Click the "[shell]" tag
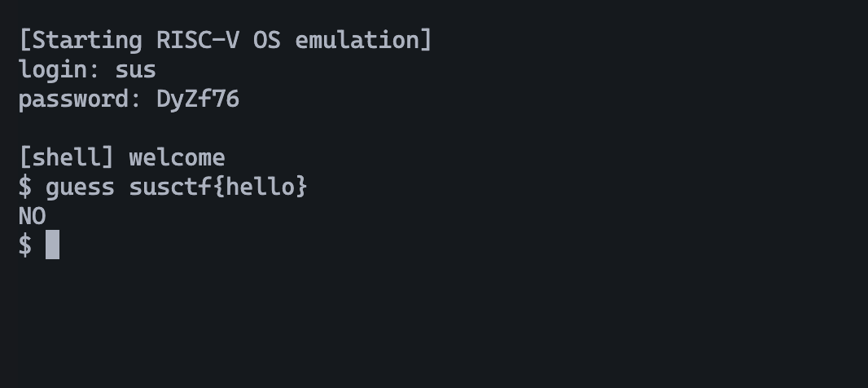Viewport: 868px width, 388px height. coord(66,157)
